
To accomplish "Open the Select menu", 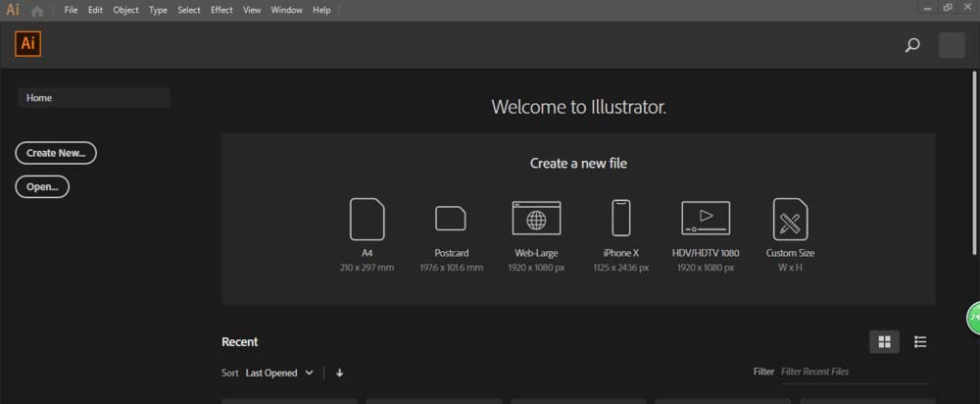I will coord(189,10).
